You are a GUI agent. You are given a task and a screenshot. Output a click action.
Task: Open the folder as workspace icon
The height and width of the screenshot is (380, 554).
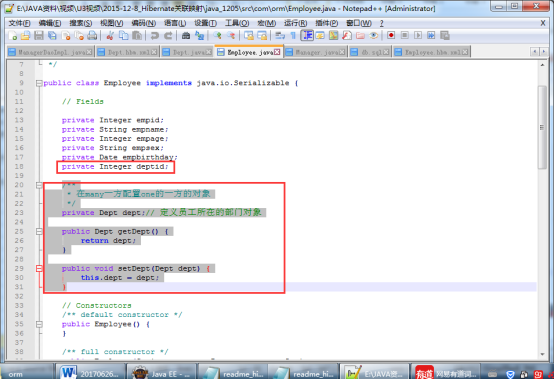point(360,35)
